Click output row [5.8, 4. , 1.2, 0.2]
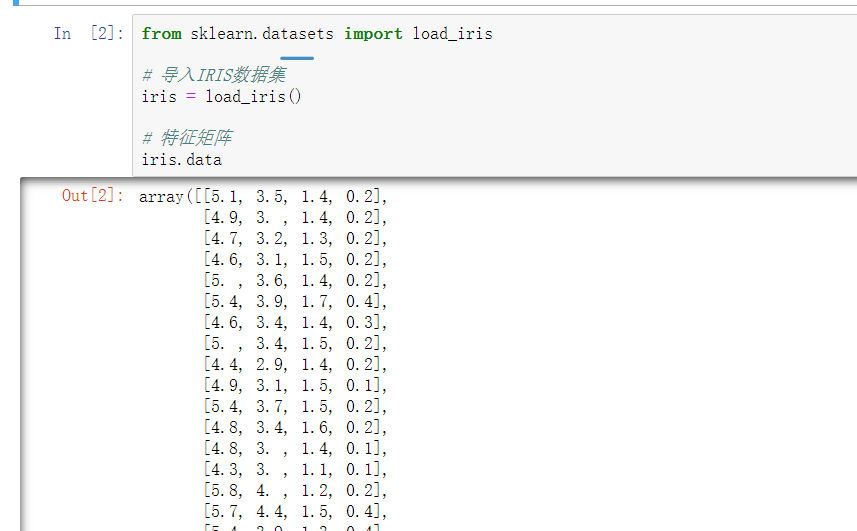Viewport: 857px width, 531px height. (295, 491)
